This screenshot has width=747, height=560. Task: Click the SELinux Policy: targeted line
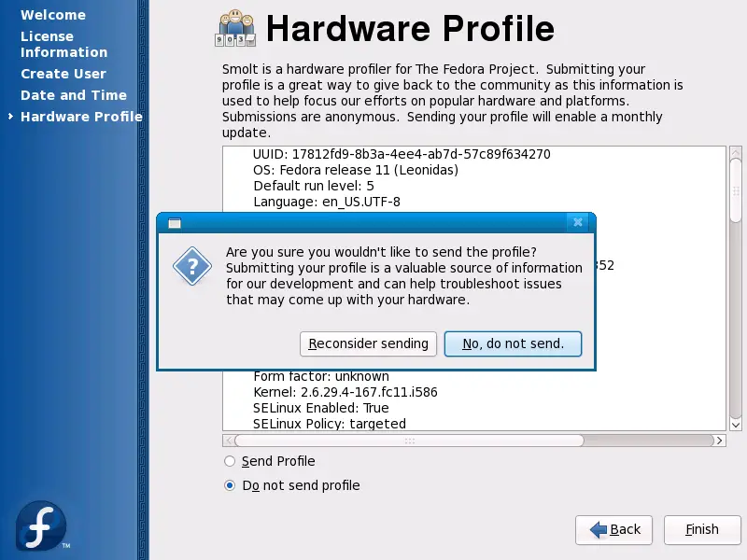tap(330, 424)
